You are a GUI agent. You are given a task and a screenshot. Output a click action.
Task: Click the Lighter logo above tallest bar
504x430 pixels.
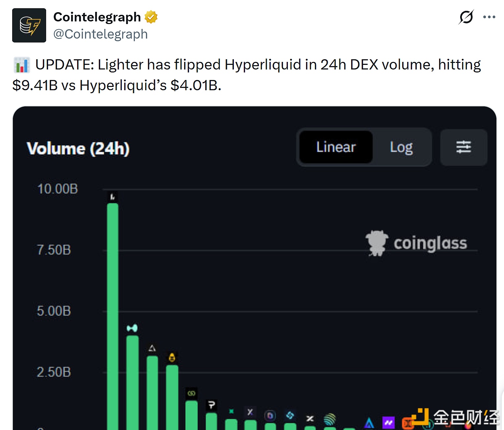(x=113, y=197)
